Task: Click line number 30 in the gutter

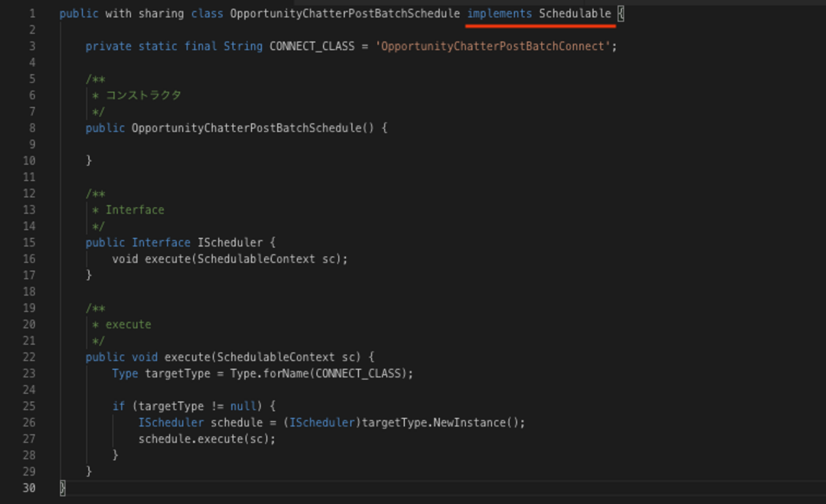Action: point(29,488)
